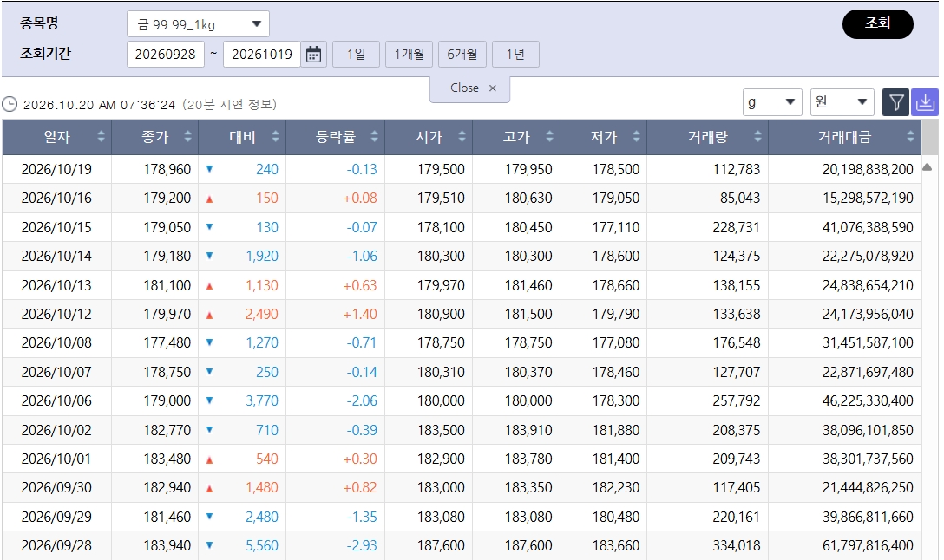Sort by 거래량 column arrows
Image resolution: width=944 pixels, height=560 pixels.
point(757,137)
